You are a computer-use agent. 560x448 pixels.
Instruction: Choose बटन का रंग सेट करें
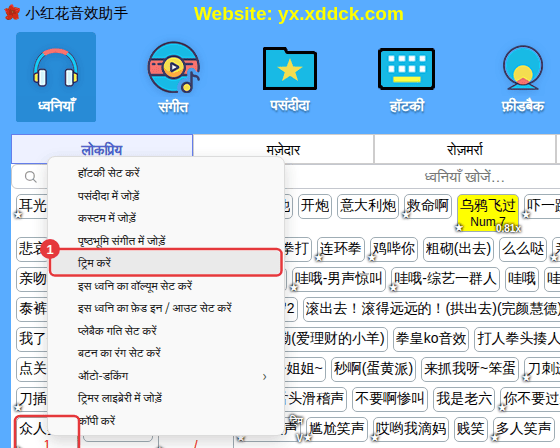point(166,353)
